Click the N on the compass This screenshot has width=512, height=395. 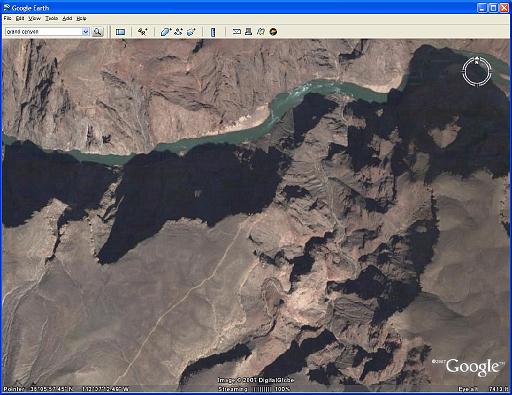477,62
